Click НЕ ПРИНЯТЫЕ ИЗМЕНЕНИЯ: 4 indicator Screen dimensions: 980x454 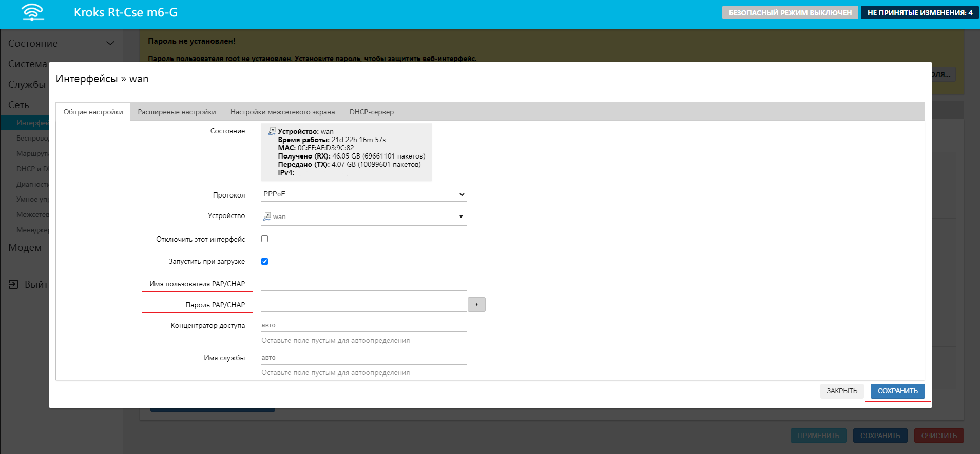pyautogui.click(x=920, y=13)
